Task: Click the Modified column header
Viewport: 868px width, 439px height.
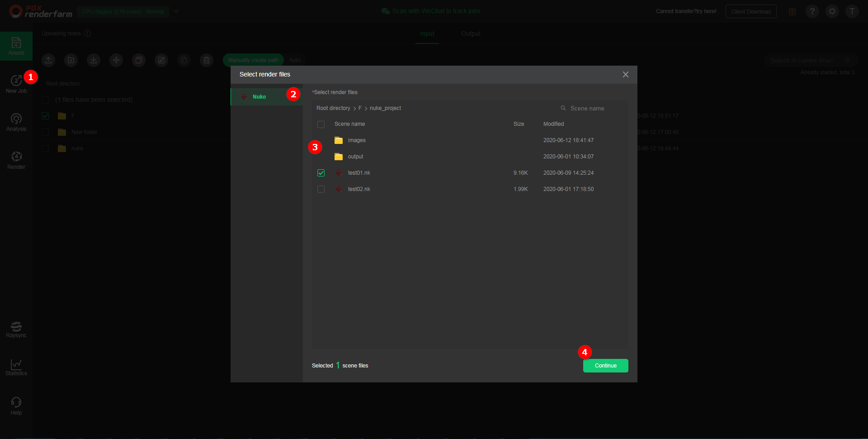Action: tap(553, 124)
